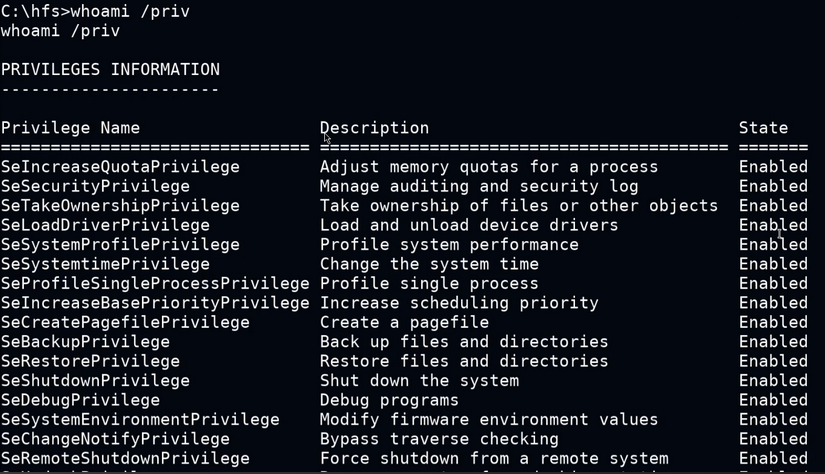Select the SeDebugPrivilege text

point(81,400)
